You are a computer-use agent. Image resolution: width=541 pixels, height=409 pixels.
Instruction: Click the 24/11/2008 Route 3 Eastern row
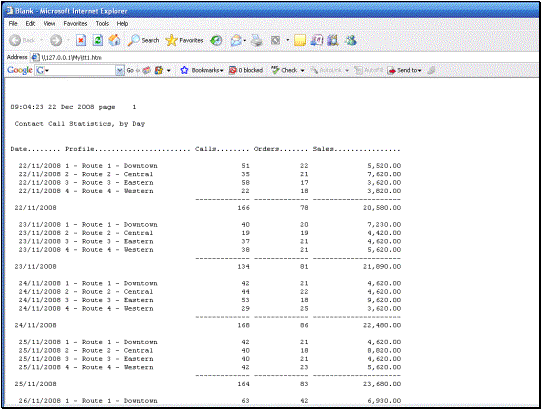coord(210,300)
